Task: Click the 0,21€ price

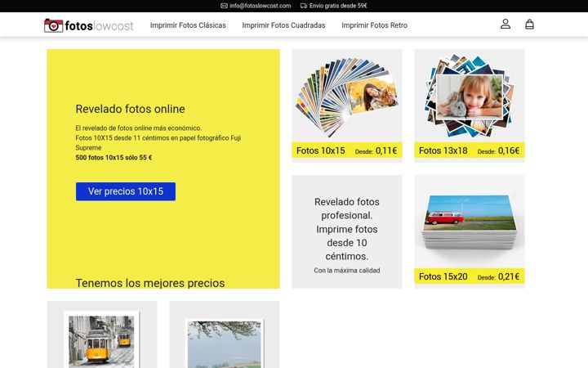Action: [x=509, y=276]
